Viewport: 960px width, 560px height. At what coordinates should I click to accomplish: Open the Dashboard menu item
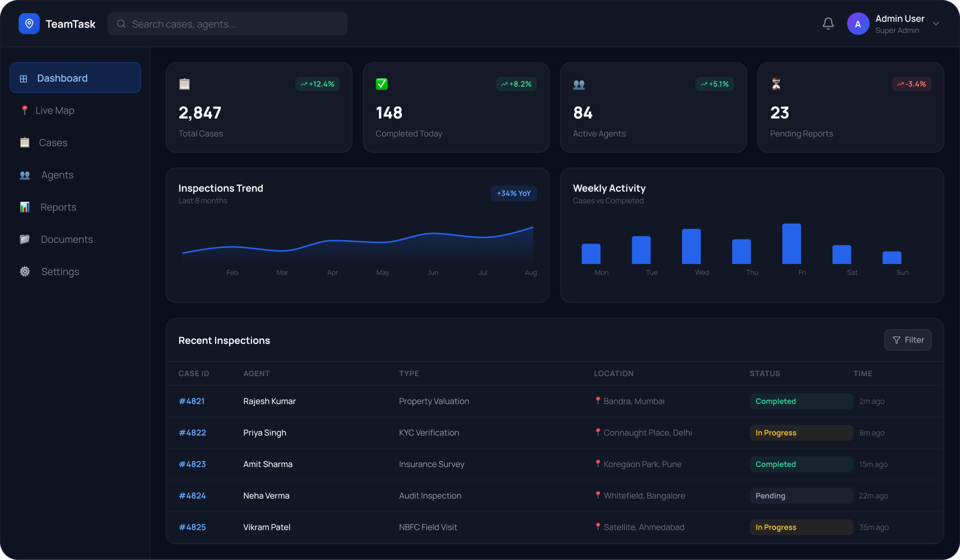pos(75,77)
